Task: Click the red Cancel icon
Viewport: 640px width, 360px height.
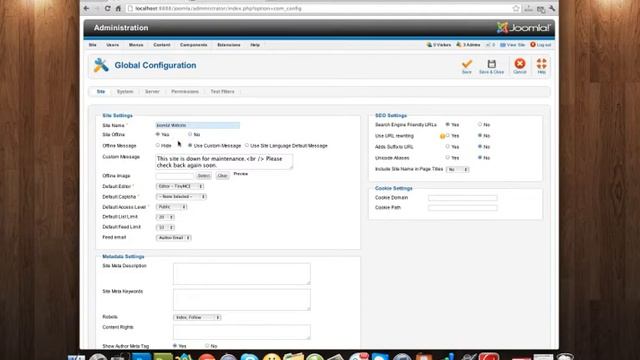Action: click(x=520, y=64)
